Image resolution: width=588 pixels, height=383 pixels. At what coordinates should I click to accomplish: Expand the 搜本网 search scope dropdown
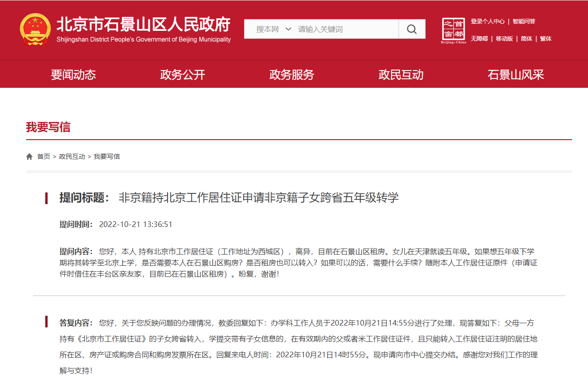[267, 29]
